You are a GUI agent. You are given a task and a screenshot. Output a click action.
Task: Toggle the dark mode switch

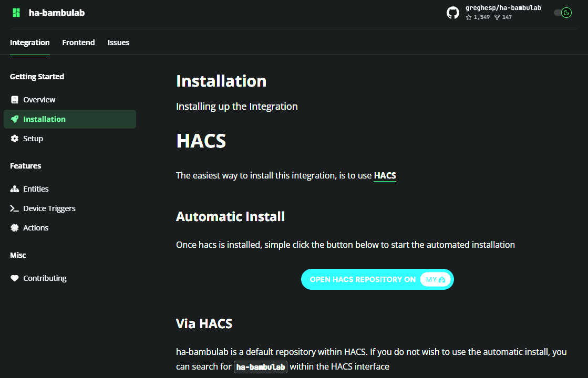tap(563, 13)
